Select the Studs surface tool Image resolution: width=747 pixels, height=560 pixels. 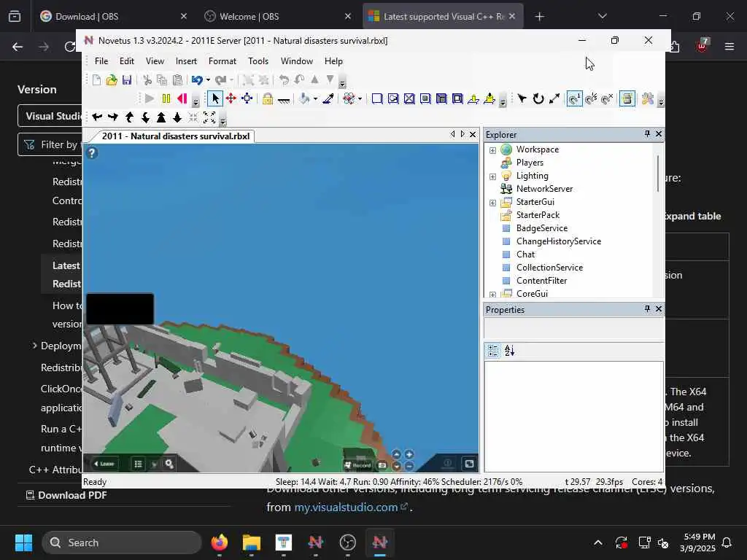pos(425,98)
